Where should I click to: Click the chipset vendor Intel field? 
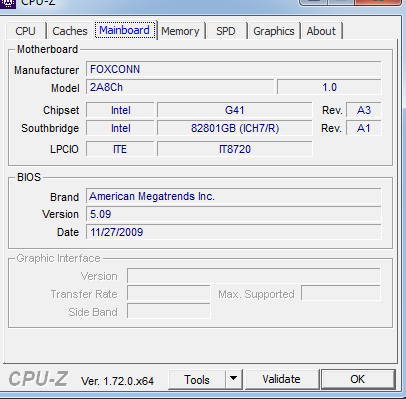[120, 110]
